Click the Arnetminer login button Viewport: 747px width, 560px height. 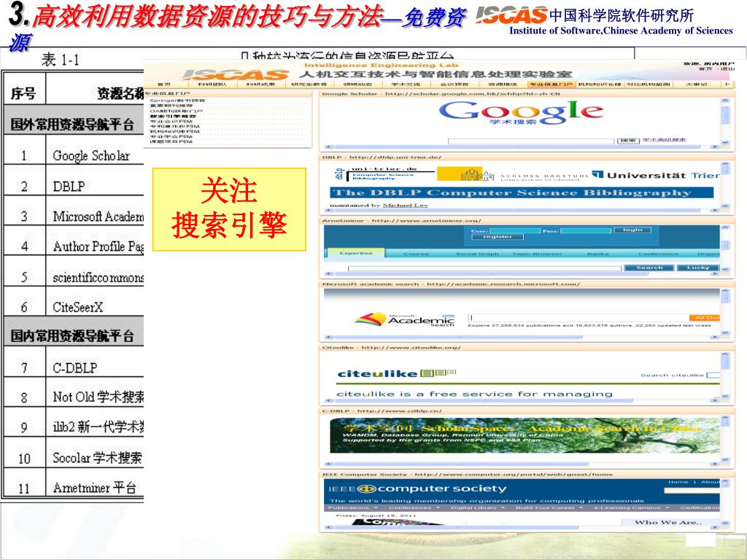(x=632, y=230)
